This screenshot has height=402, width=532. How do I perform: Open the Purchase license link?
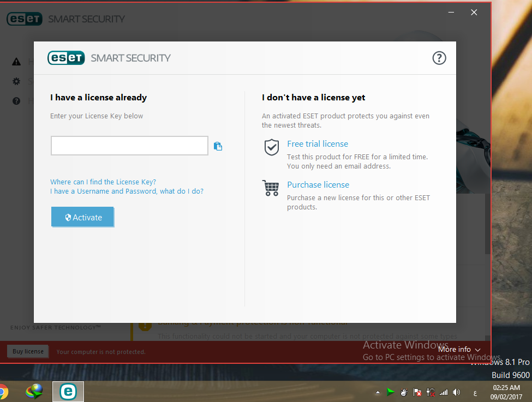[x=318, y=184]
